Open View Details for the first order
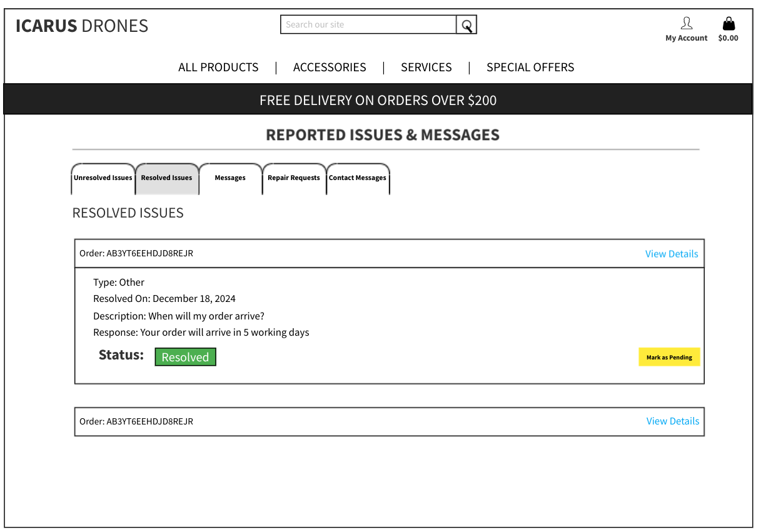This screenshot has width=761, height=532. coord(672,254)
